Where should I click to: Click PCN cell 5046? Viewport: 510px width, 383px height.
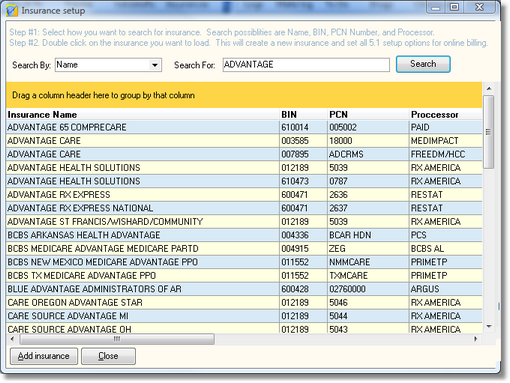click(x=368, y=303)
